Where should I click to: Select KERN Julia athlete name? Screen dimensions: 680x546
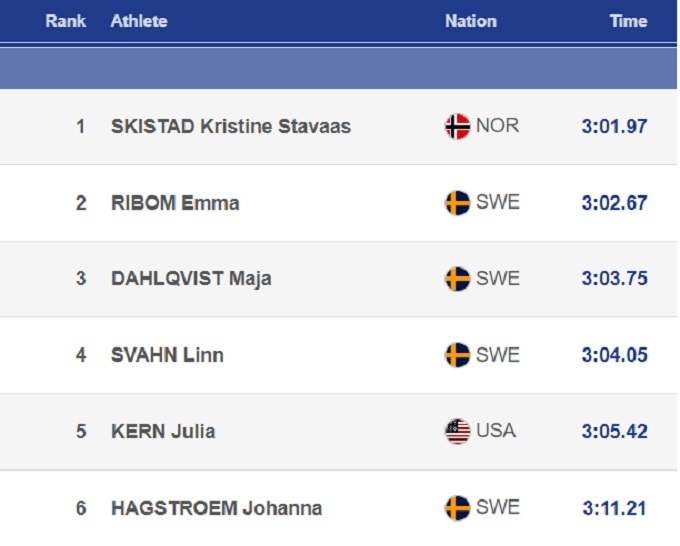(x=163, y=431)
